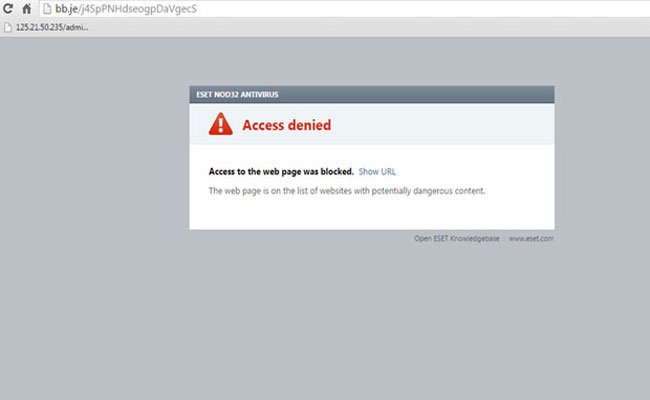Click the ESET NOD32 ANTIVIRUS header title
The width and height of the screenshot is (650, 400).
point(237,95)
